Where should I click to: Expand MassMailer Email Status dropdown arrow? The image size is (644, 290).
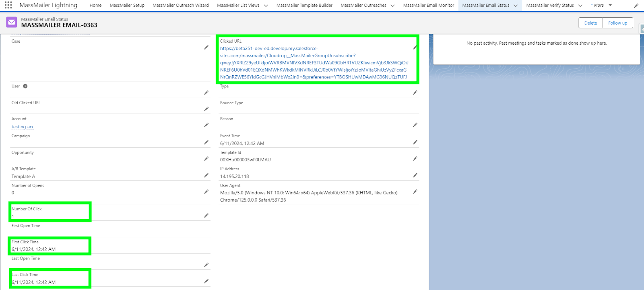515,6
